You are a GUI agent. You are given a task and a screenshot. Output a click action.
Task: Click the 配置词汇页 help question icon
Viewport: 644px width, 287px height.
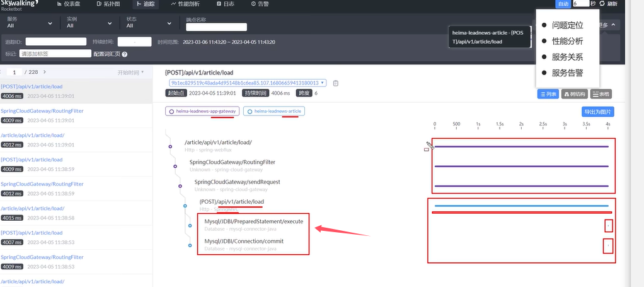(x=124, y=54)
